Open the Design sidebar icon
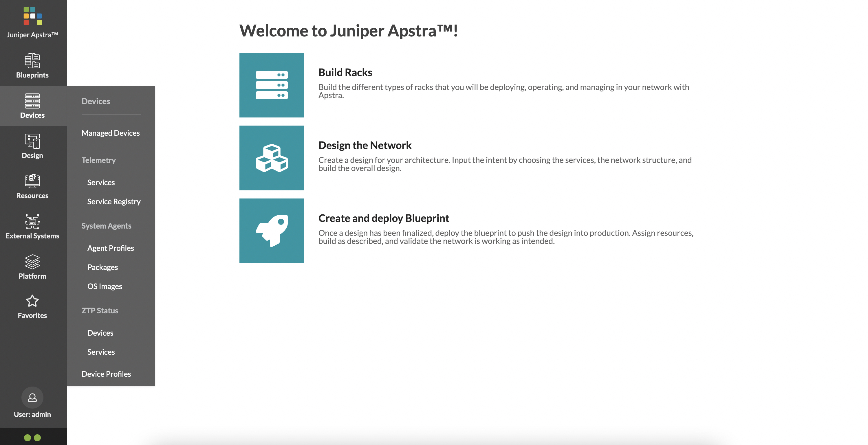Screen dimensions: 868x445 click(x=32, y=141)
